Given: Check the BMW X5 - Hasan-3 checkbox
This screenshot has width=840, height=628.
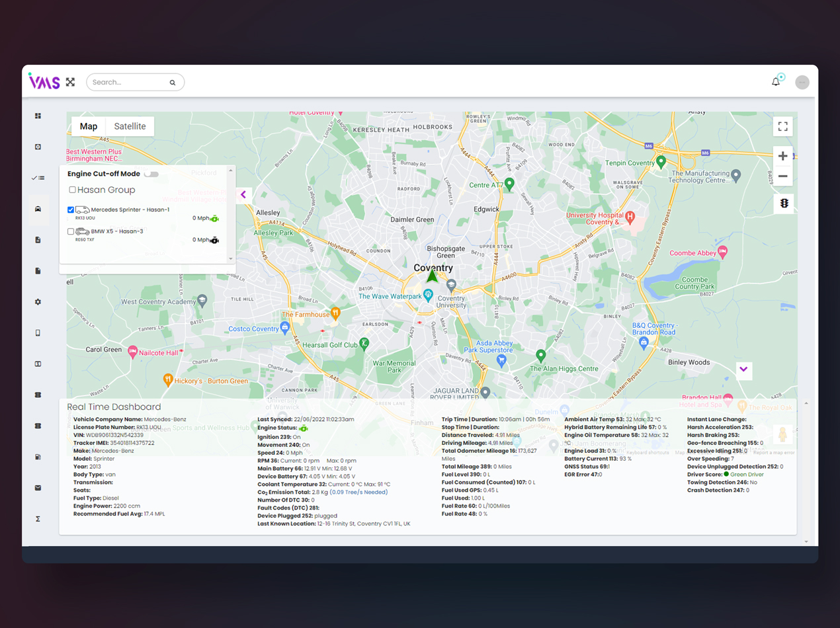Looking at the screenshot, I should (x=71, y=232).
